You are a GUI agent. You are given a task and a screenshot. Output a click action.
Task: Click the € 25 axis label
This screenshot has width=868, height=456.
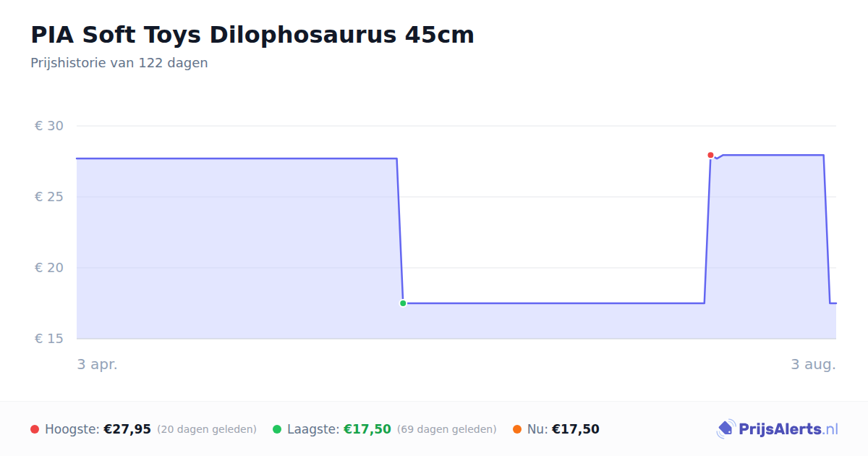tap(49, 197)
